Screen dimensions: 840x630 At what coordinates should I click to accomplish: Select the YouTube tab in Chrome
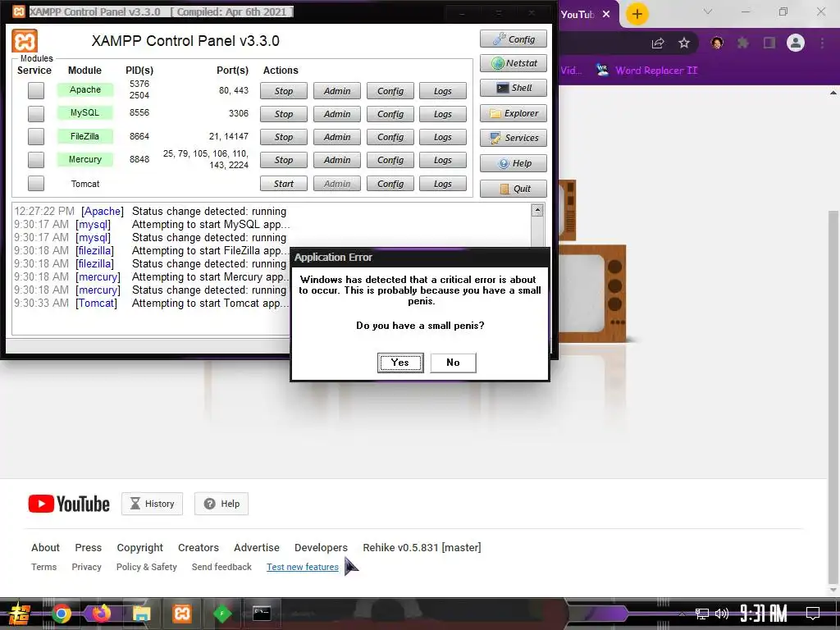coord(577,15)
